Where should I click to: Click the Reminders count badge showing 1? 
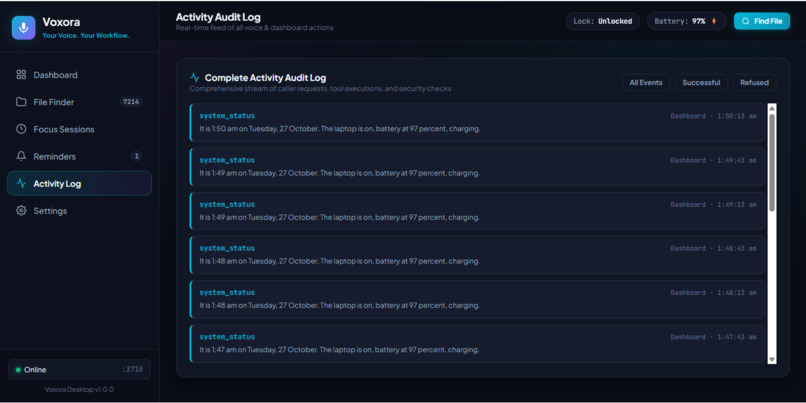point(136,156)
